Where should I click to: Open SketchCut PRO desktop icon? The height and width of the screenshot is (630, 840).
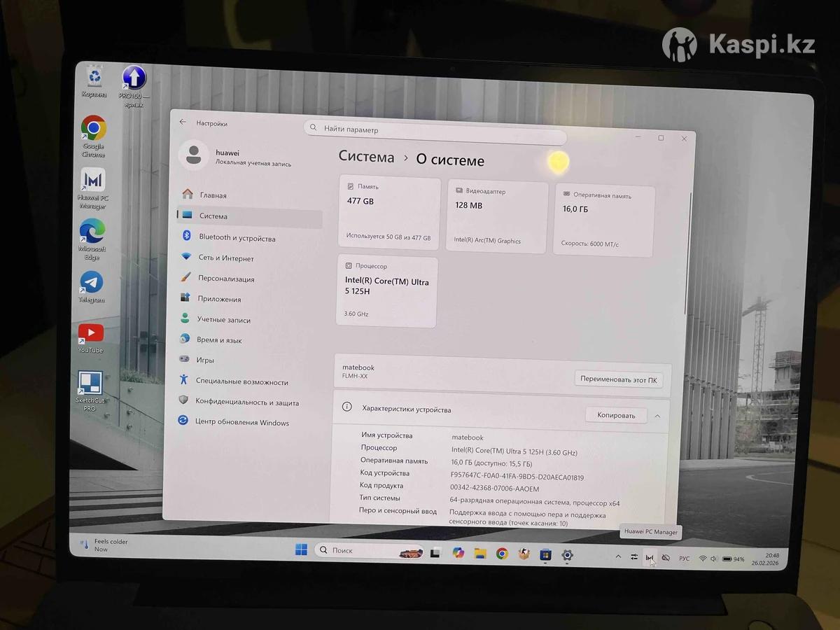[90, 384]
